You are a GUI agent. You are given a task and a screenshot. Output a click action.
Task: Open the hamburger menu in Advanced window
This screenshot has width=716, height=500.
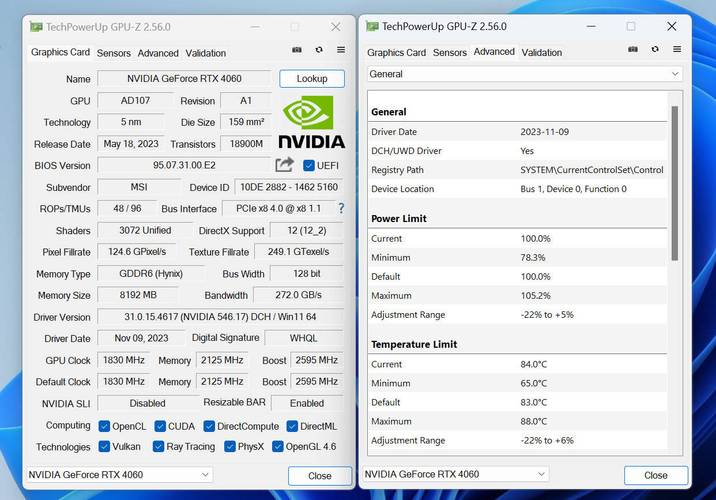[x=677, y=50]
